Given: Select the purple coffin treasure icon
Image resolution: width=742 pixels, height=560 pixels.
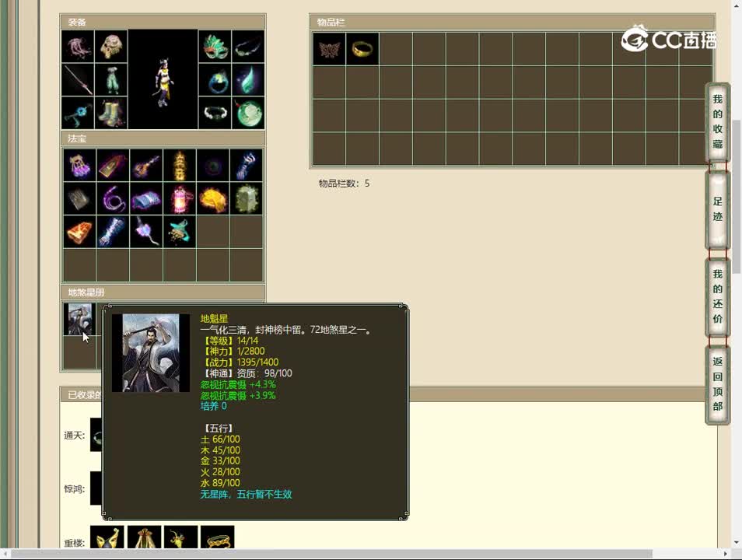Looking at the screenshot, I should 113,165.
